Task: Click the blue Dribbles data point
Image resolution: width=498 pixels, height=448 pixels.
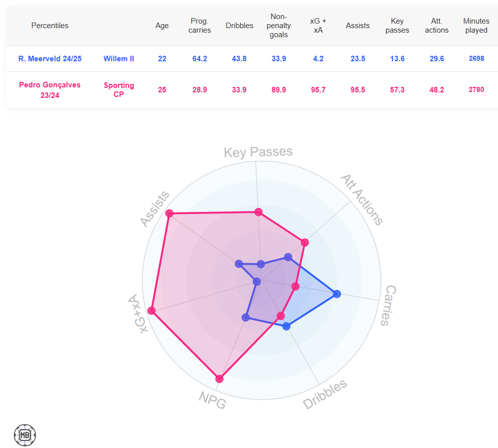Action: (286, 326)
